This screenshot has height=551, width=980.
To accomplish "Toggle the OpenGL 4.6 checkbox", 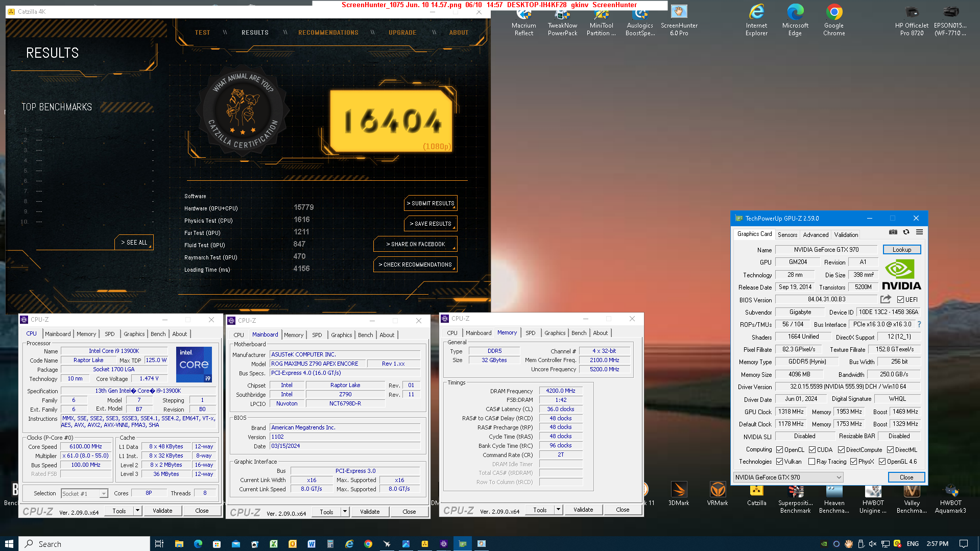I will click(882, 462).
